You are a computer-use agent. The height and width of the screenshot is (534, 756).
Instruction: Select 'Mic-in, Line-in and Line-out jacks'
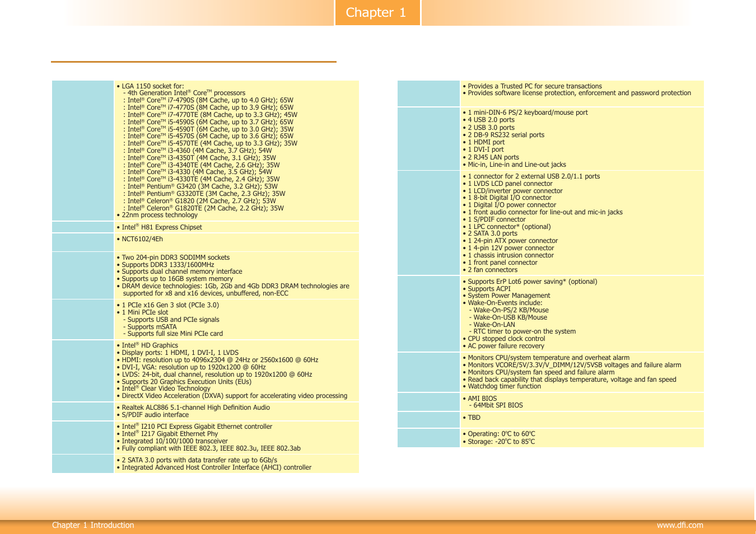(514, 165)
